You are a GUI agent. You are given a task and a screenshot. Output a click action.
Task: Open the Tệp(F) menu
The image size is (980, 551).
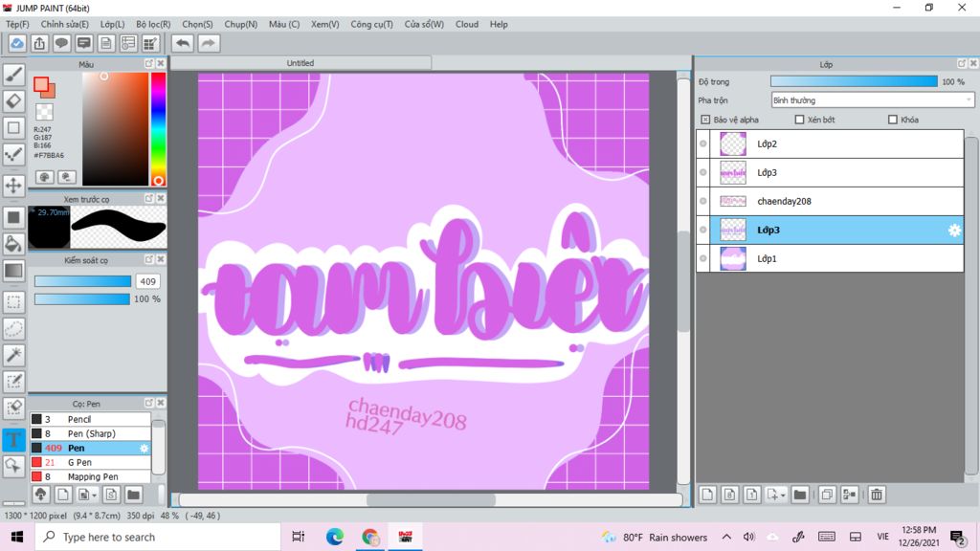tap(17, 24)
